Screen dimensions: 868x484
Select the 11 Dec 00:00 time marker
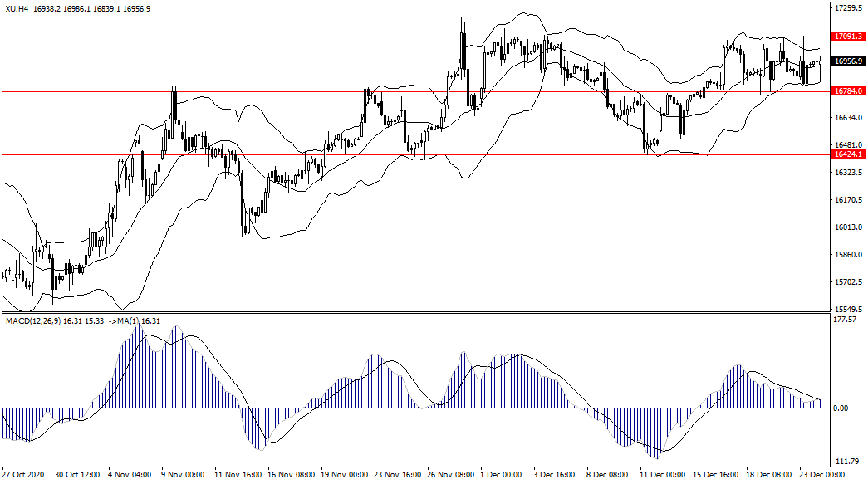pos(661,477)
